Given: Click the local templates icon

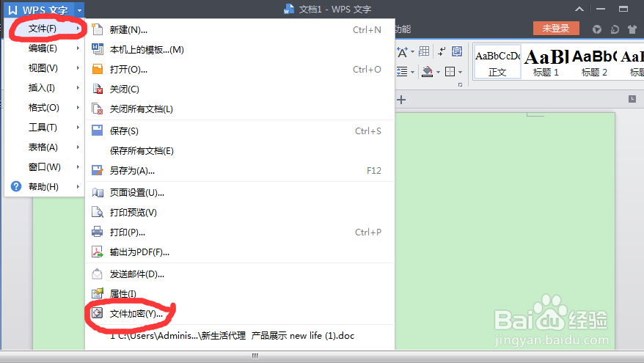Looking at the screenshot, I should 98,49.
